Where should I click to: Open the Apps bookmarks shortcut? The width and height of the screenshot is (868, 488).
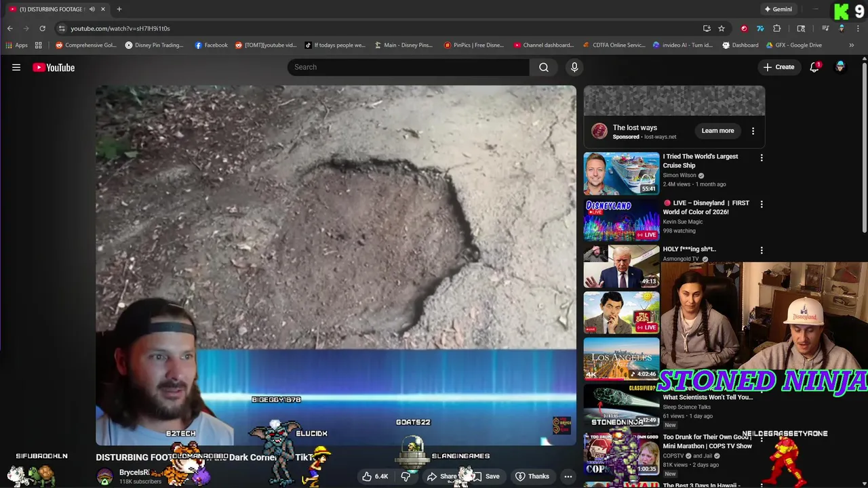point(17,45)
